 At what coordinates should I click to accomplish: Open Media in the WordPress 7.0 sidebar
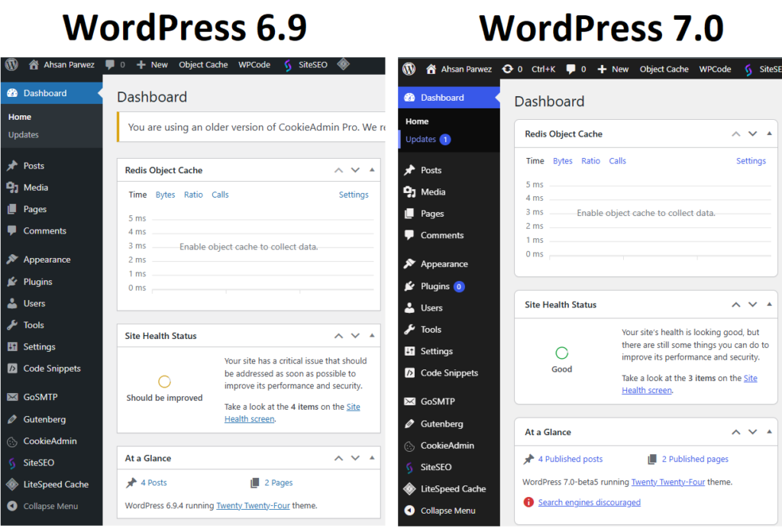coord(432,192)
